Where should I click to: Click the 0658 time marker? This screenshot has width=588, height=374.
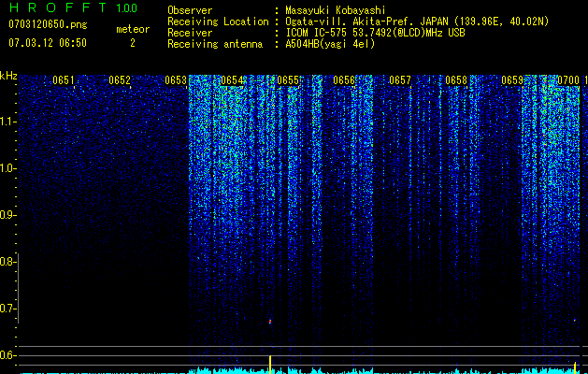tap(456, 80)
